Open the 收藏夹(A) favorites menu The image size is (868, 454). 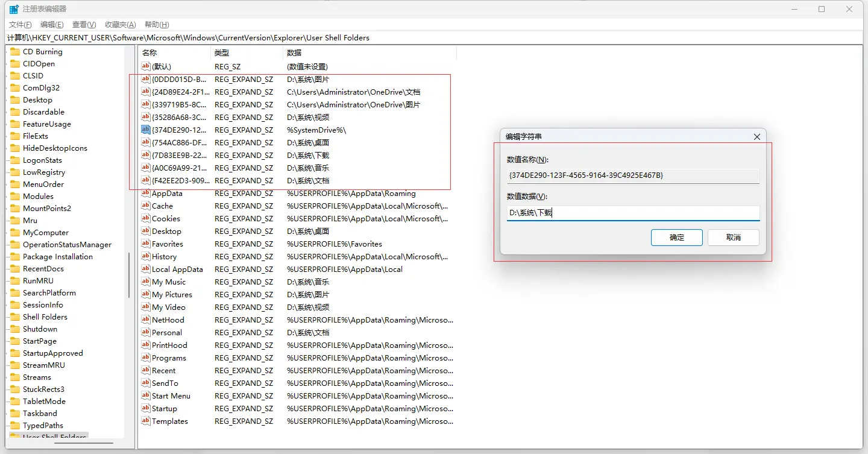[x=120, y=25]
